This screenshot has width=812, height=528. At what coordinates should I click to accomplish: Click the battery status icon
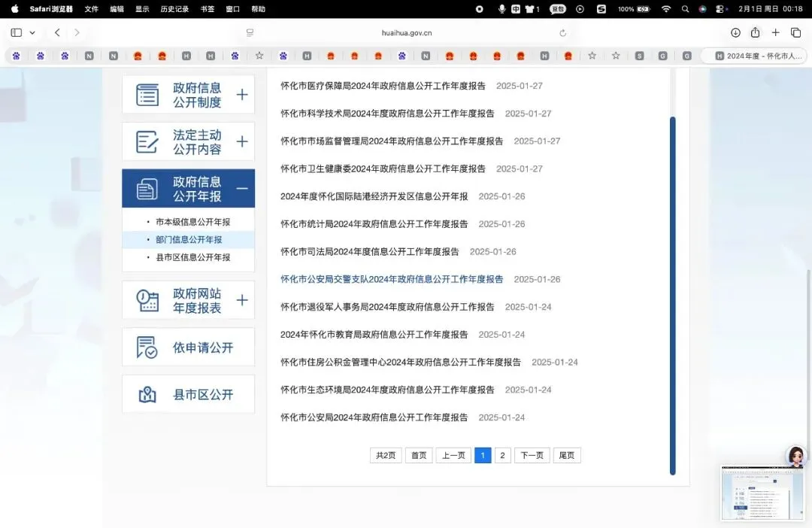click(x=644, y=9)
